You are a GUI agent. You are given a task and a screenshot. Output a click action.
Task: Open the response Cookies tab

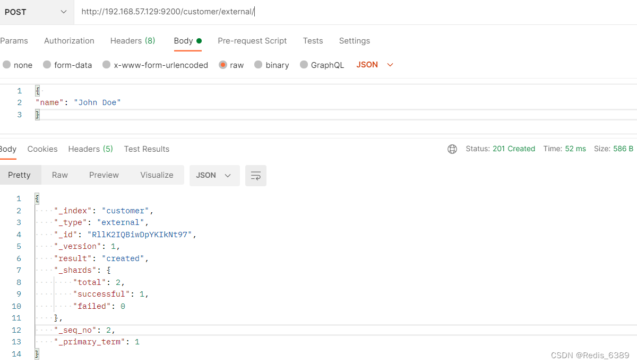(x=42, y=149)
